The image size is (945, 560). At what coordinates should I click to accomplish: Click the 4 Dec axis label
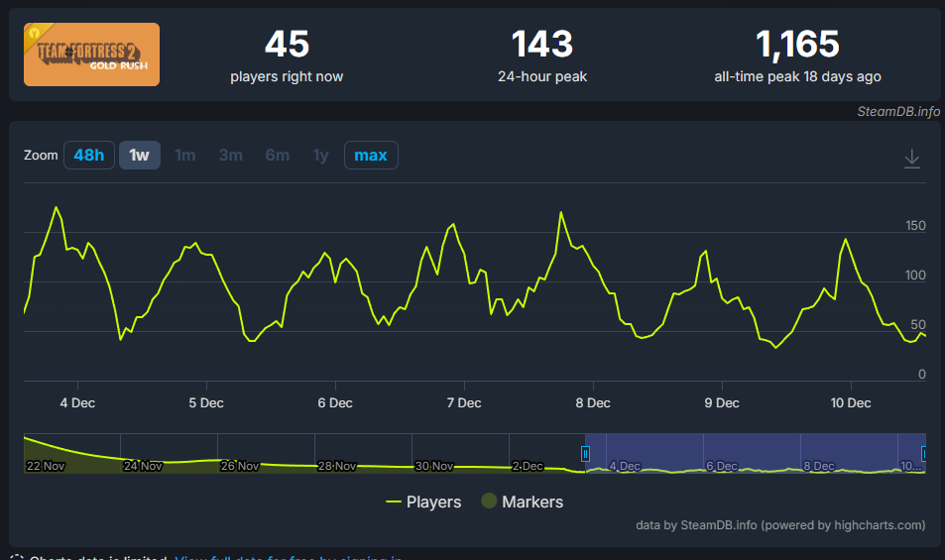(77, 402)
